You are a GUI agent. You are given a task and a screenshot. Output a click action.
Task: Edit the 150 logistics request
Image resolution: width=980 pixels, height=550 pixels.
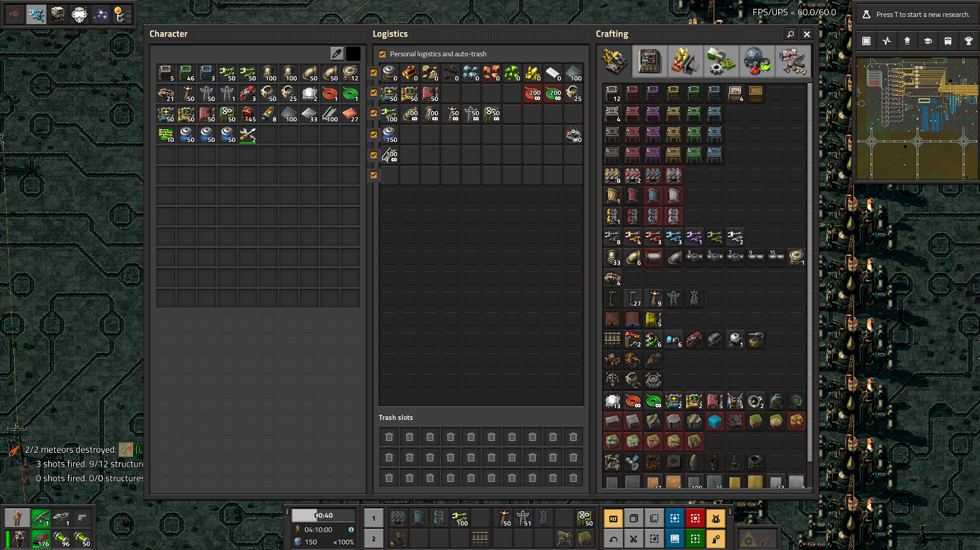[389, 135]
